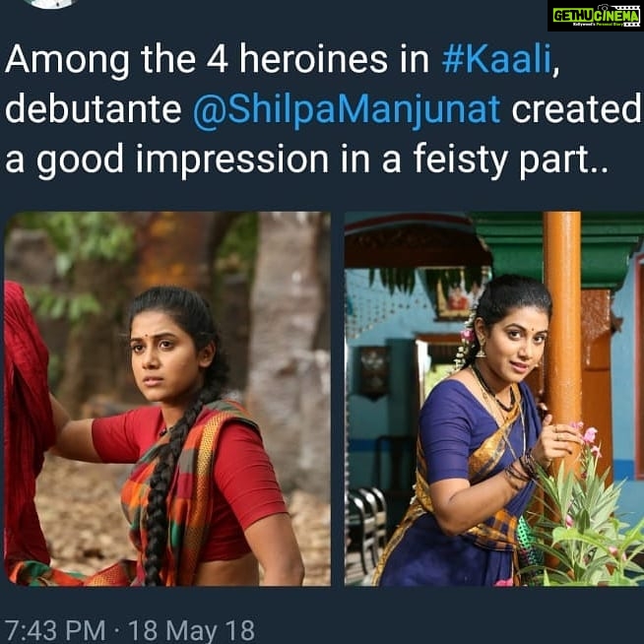Click the text feisty part in tweet
This screenshot has height=644, width=644.
pos(510,161)
